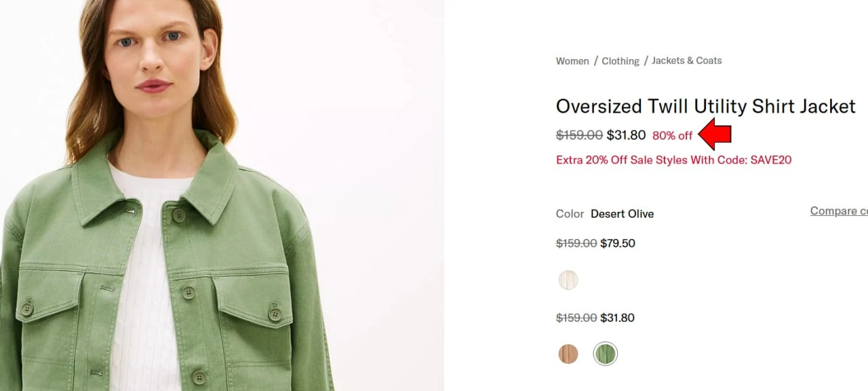868x391 pixels.
Task: Click the $31.80 sale price beside 80% off
Action: pyautogui.click(x=626, y=135)
